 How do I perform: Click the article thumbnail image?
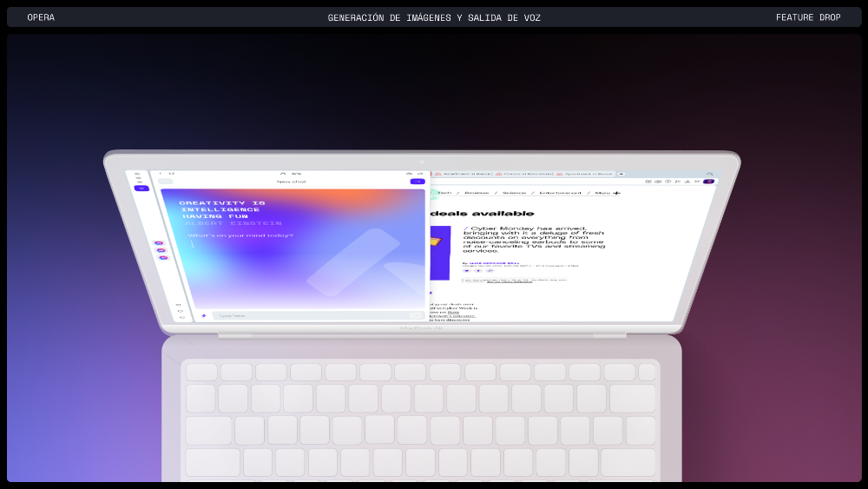pyautogui.click(x=440, y=253)
